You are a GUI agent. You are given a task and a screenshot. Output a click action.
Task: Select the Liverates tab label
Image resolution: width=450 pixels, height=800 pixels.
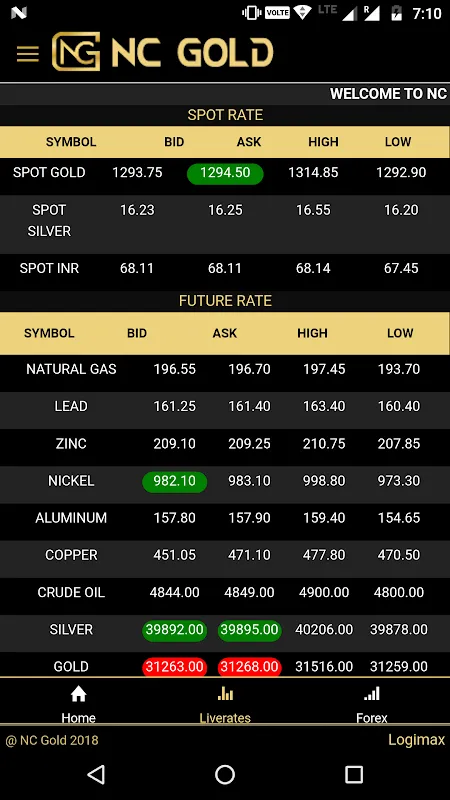click(225, 718)
